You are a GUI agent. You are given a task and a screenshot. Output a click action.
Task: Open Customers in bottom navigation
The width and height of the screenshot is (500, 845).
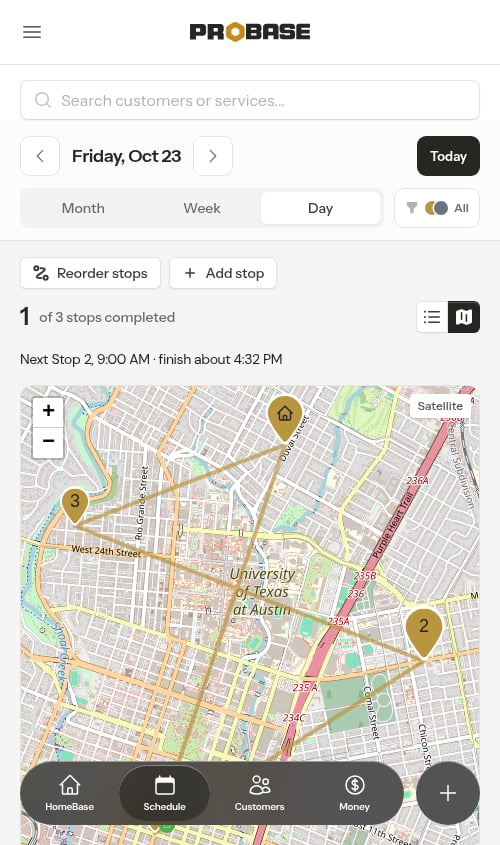(x=259, y=793)
